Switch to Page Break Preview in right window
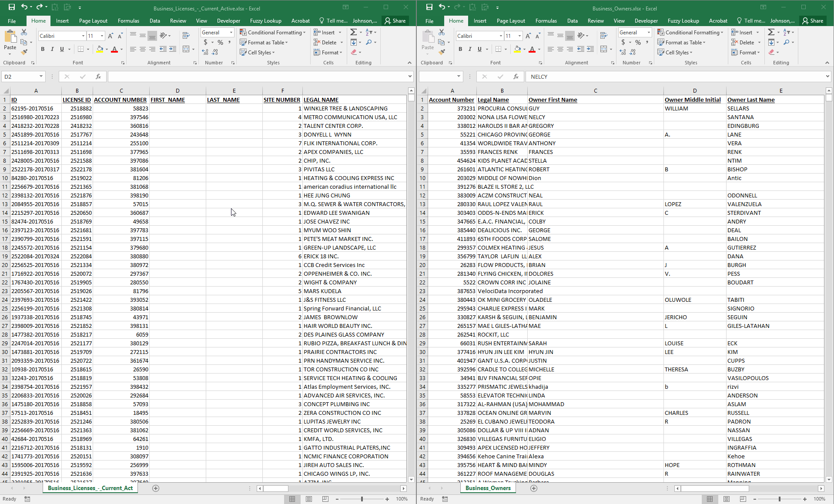The width and height of the screenshot is (834, 504). (743, 499)
